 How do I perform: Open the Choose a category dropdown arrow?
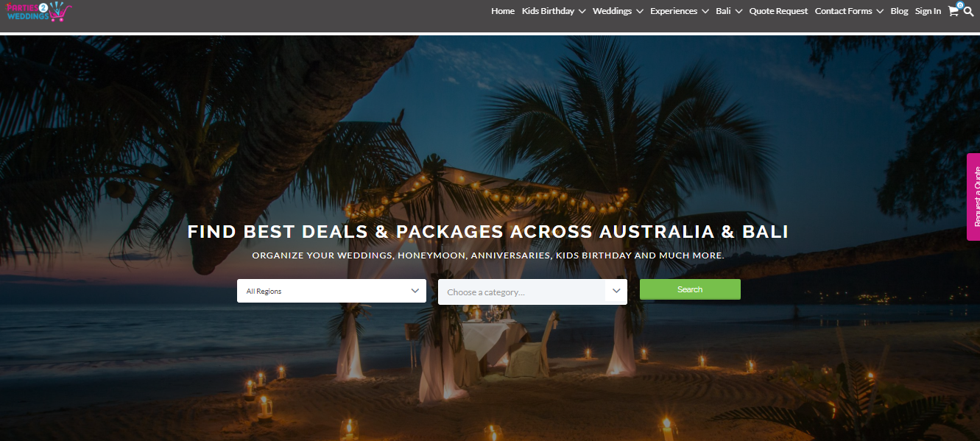coord(616,292)
